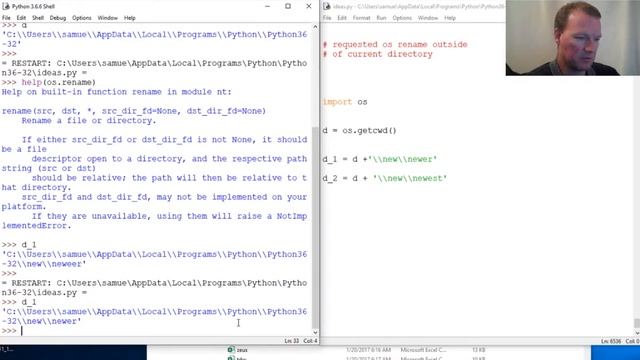Screen dimensions: 640x360
Task: Open File menu in ideas.py editor
Action: point(327,18)
